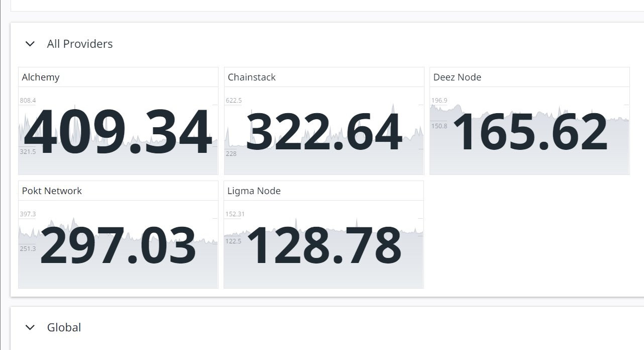644x350 pixels.
Task: Open the Alchemy panel title
Action: (x=41, y=77)
